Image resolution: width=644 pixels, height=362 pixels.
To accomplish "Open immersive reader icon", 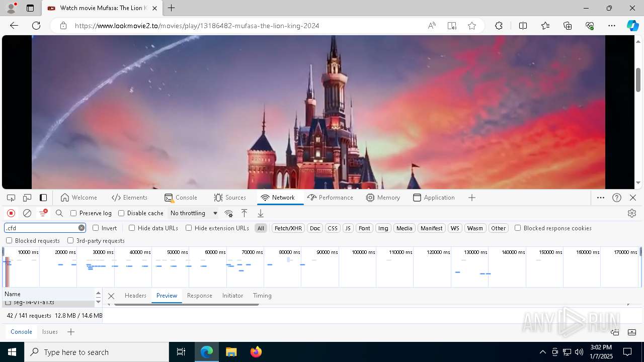I will coord(452,26).
